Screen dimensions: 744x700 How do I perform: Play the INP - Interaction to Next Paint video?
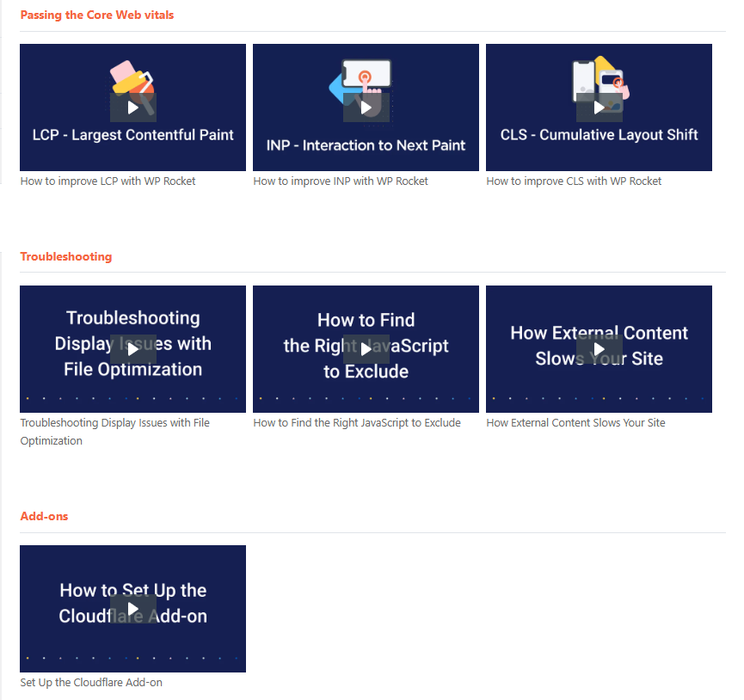point(366,107)
